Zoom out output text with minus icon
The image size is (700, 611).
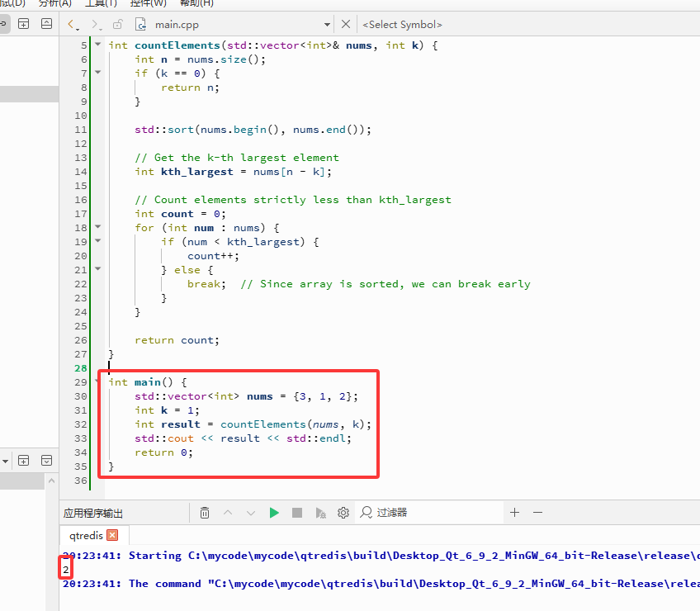click(537, 512)
